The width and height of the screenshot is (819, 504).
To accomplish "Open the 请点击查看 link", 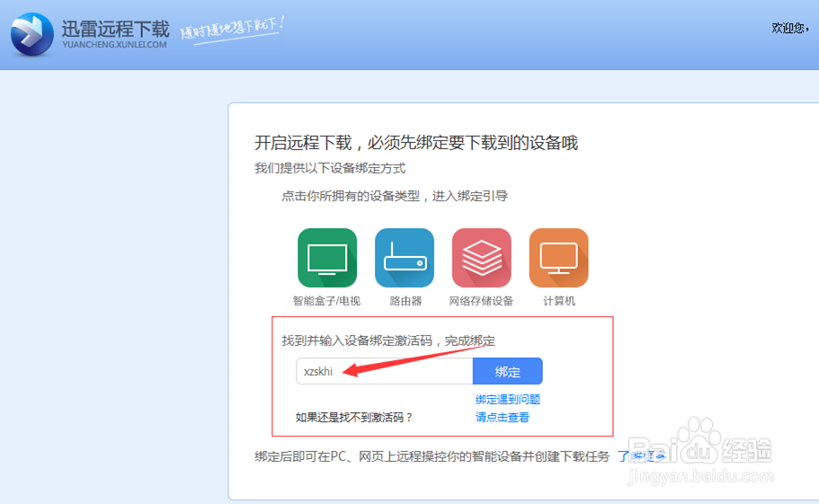I will pos(502,418).
